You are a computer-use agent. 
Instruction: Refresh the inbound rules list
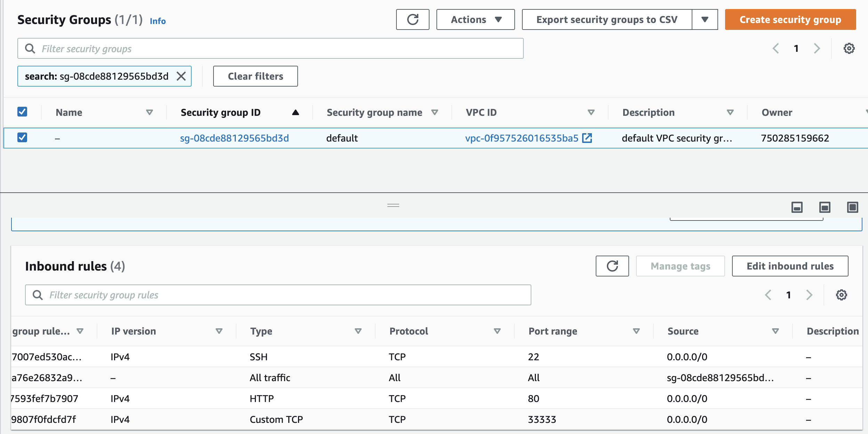point(612,266)
